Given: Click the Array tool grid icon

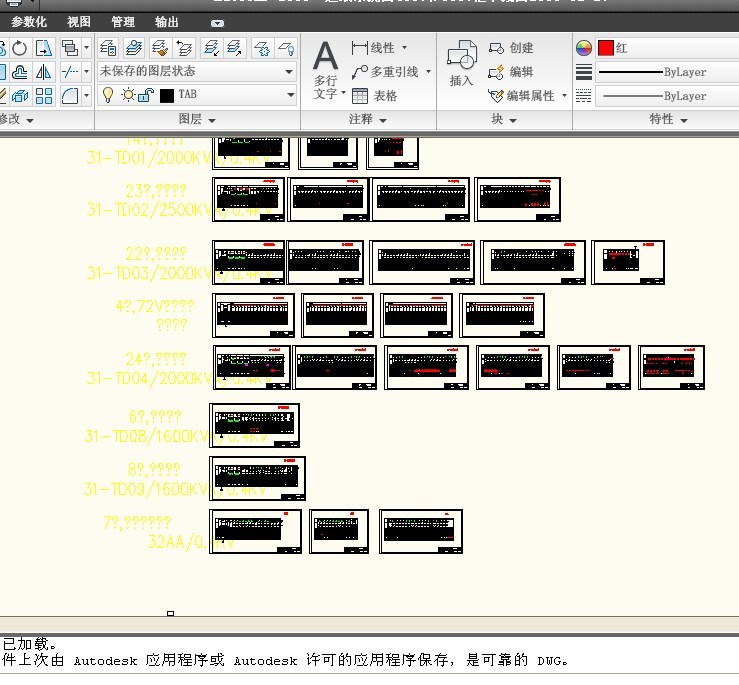Looking at the screenshot, I should pyautogui.click(x=44, y=96).
